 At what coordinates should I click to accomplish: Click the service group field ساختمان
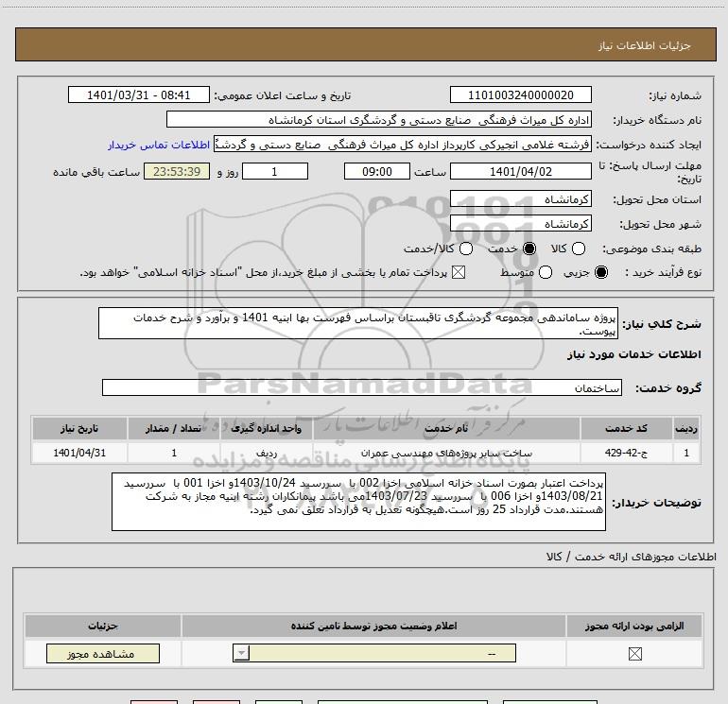[362, 387]
